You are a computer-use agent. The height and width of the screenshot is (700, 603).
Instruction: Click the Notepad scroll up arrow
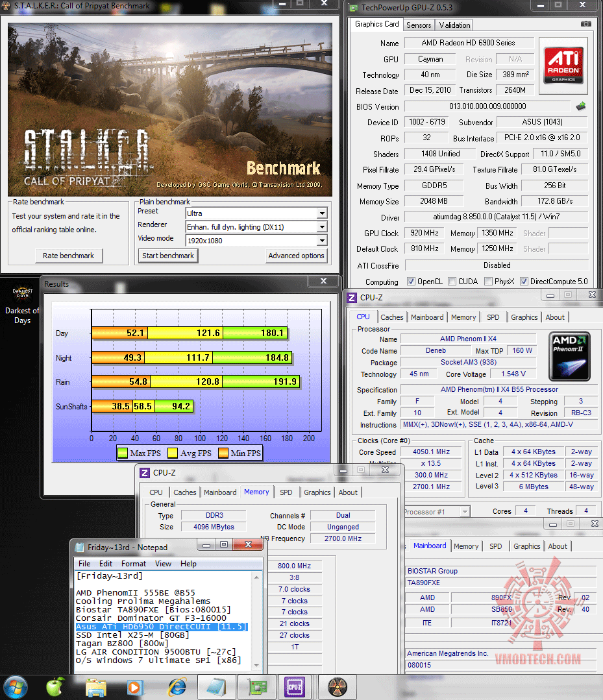[x=256, y=577]
